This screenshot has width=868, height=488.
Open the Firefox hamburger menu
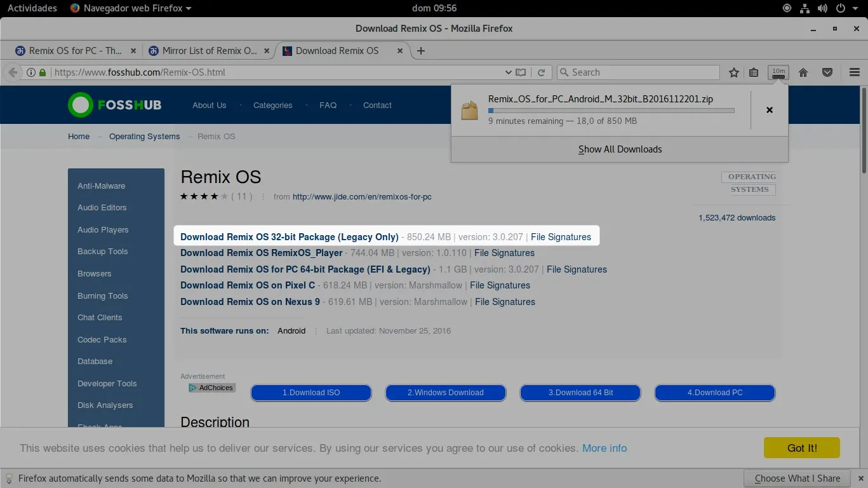pos(854,72)
